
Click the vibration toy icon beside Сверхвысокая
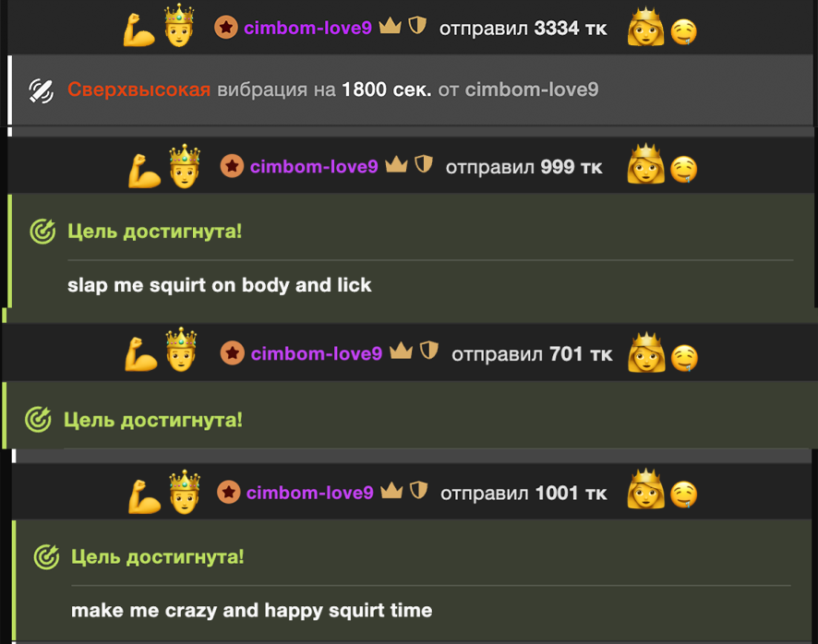(x=42, y=90)
